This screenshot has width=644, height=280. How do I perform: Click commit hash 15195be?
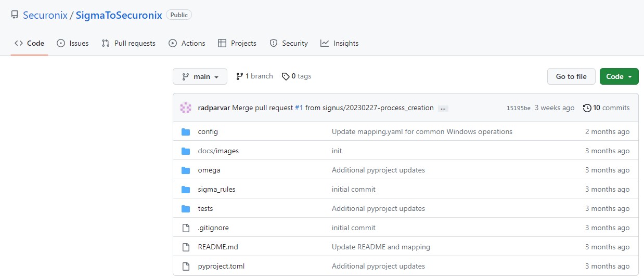[x=518, y=108]
